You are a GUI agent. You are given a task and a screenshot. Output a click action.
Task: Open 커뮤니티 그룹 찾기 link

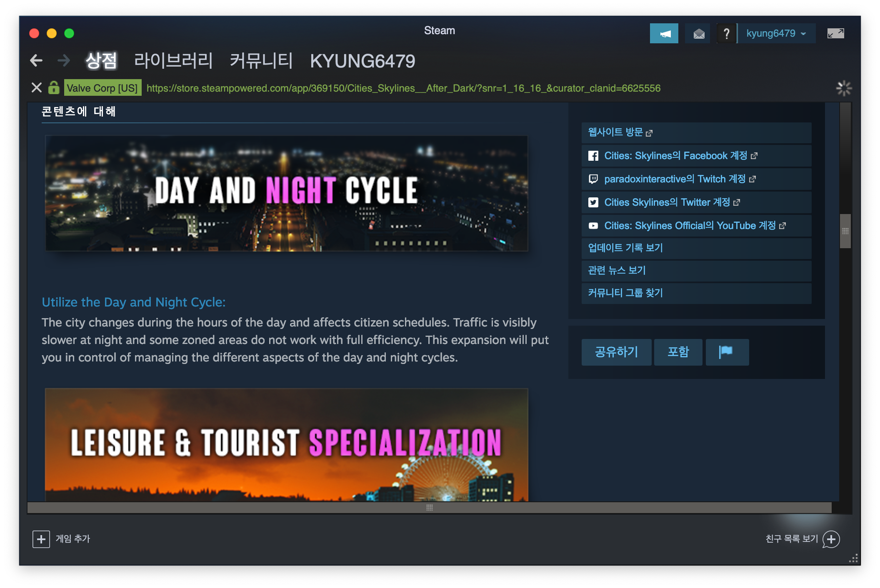696,293
